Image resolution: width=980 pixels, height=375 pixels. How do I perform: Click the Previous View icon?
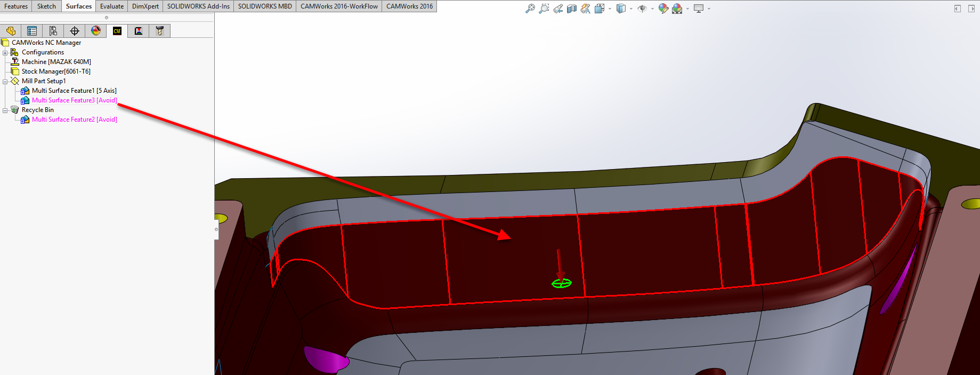point(557,9)
